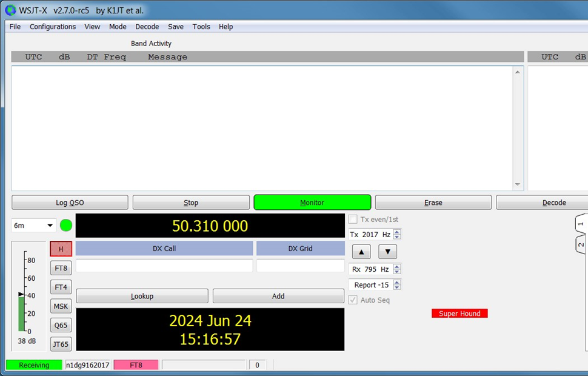Image resolution: width=588 pixels, height=376 pixels.
Task: Click the WSJT-X globe icon in title bar
Action: (x=11, y=10)
